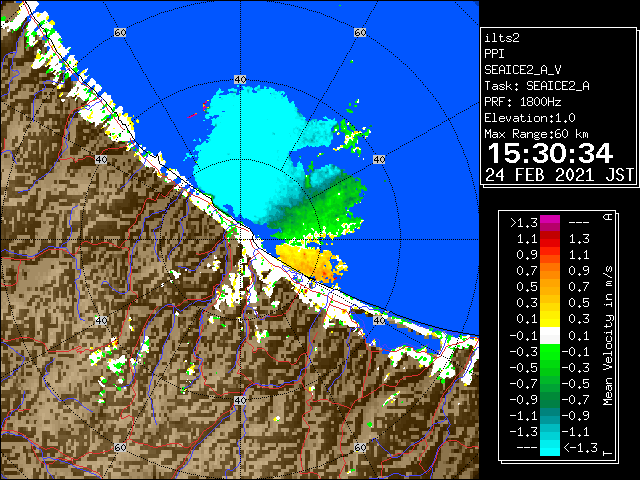Click the radar site name "ilts2"
This screenshot has width=640, height=480.
click(502, 38)
